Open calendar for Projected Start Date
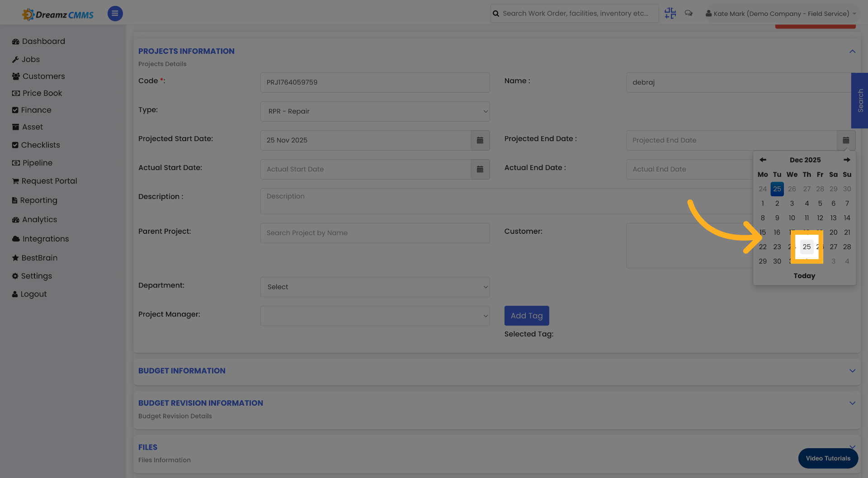The width and height of the screenshot is (868, 478). pyautogui.click(x=480, y=140)
